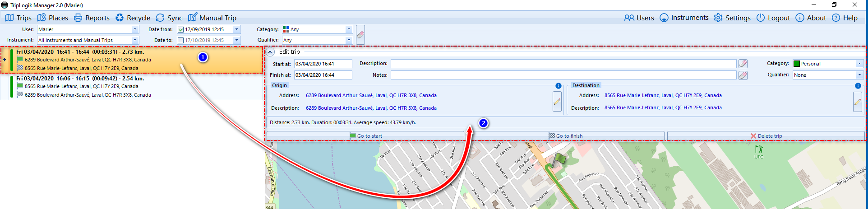The height and width of the screenshot is (210, 868).
Task: Click the checkered finish flag in first trip
Action: click(x=20, y=68)
